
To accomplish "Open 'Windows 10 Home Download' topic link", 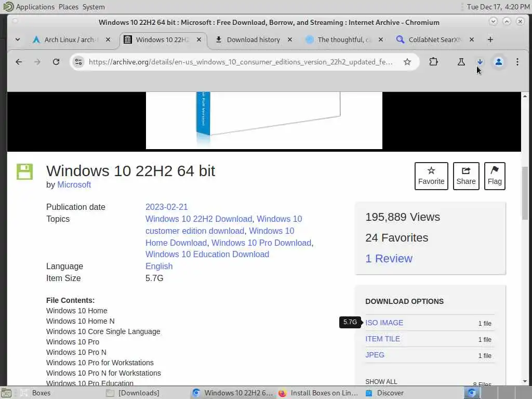I will click(176, 243).
